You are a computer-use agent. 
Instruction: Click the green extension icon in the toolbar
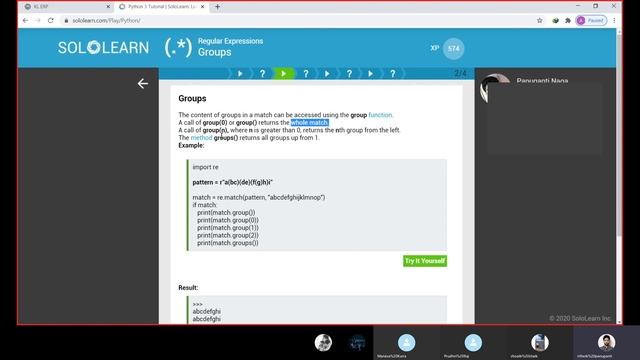(x=555, y=20)
